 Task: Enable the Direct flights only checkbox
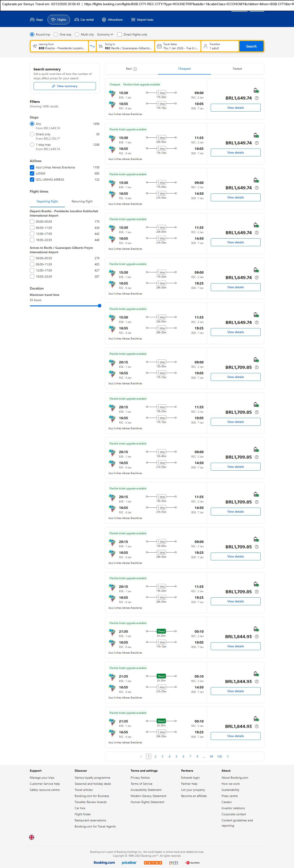pos(120,34)
